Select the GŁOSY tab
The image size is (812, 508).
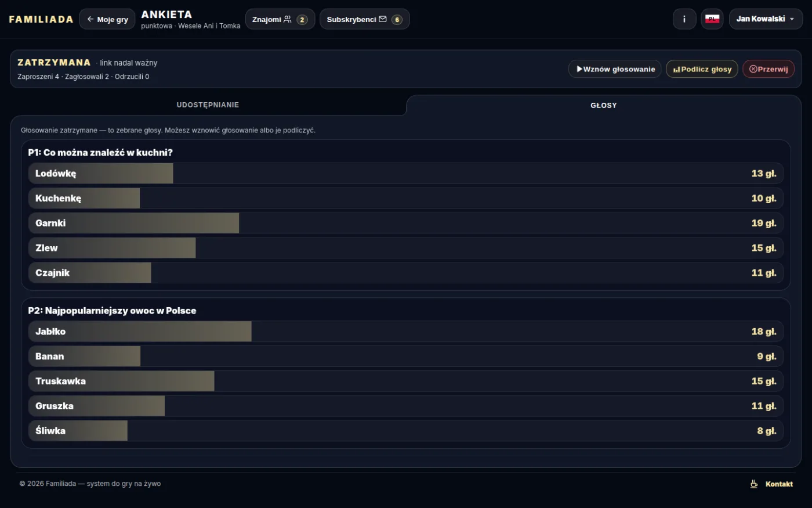(604, 105)
